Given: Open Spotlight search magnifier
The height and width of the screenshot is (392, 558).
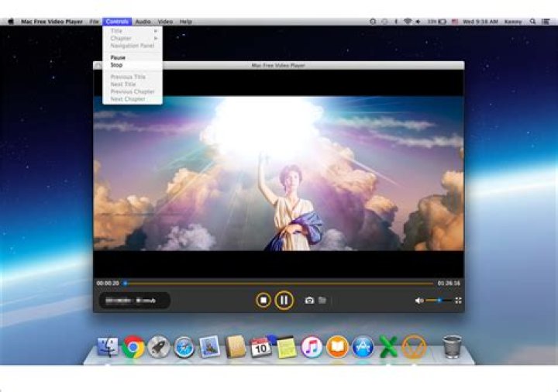Looking at the screenshot, I should [532, 22].
